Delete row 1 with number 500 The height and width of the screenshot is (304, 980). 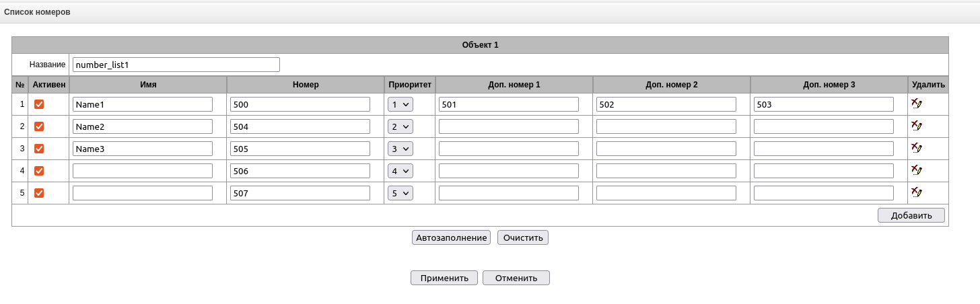click(x=916, y=104)
